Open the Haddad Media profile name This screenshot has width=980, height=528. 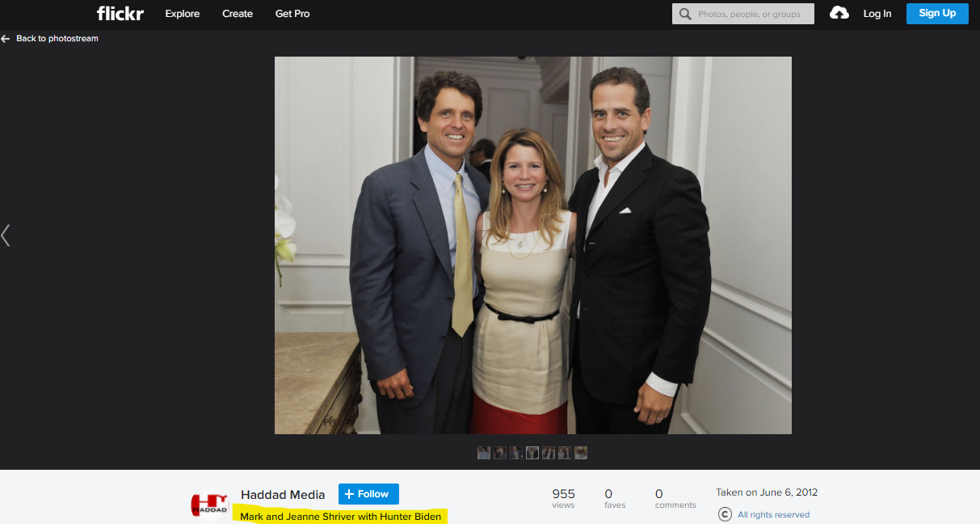pyautogui.click(x=283, y=495)
